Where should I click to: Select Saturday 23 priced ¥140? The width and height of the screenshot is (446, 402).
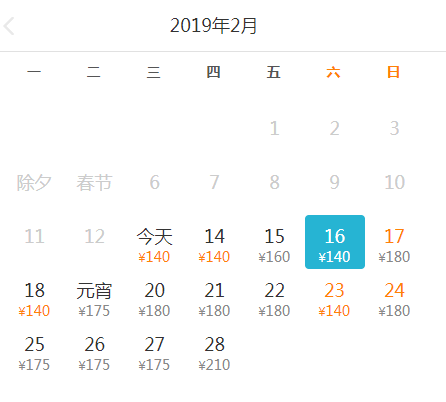pyautogui.click(x=334, y=296)
